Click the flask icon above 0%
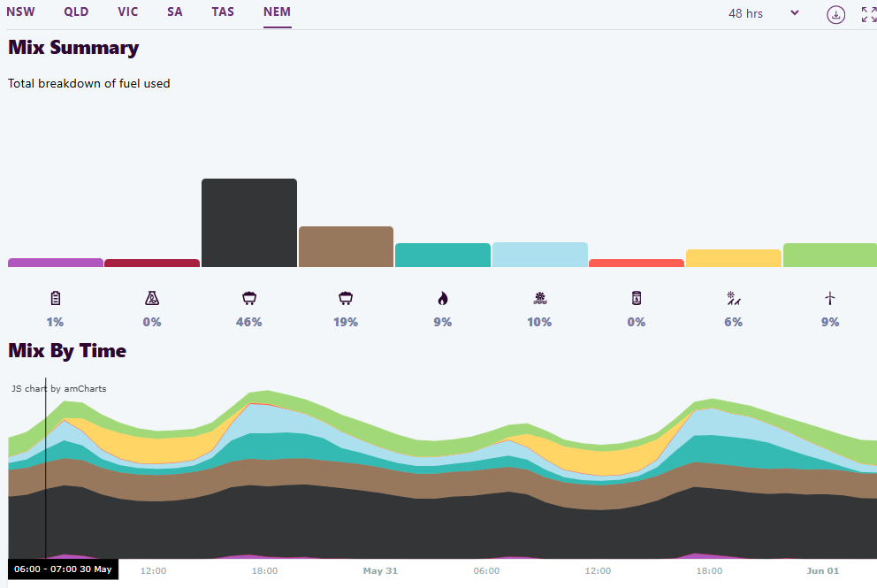Screen dimensions: 877x588 click(x=152, y=299)
